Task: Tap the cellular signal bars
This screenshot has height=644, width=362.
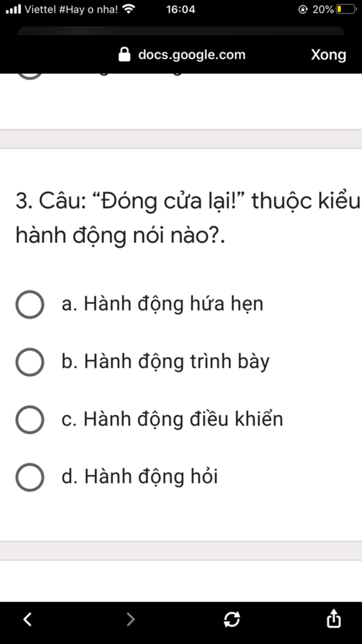Action: pyautogui.click(x=13, y=9)
